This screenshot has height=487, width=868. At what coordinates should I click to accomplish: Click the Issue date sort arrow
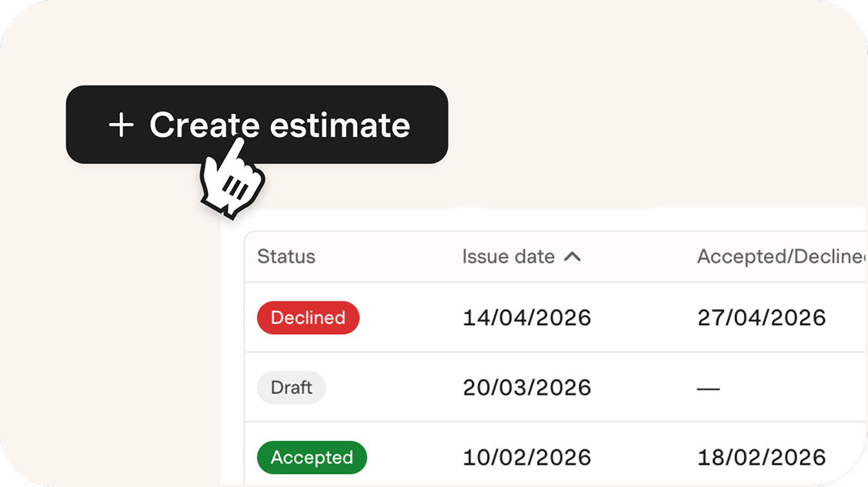572,257
